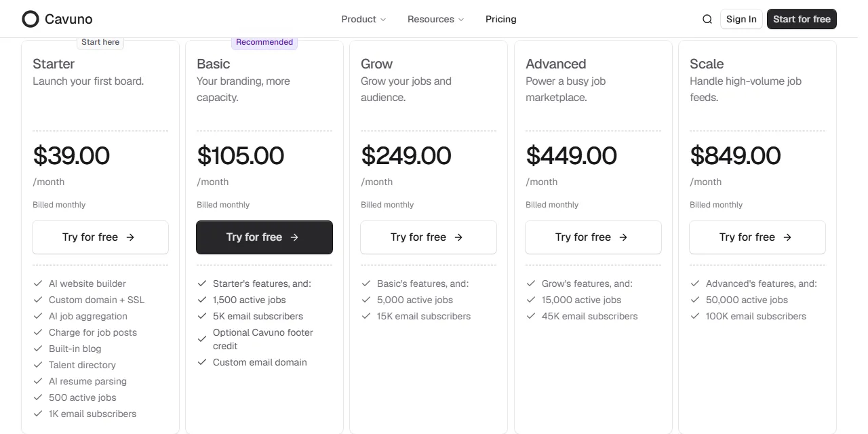Try the Starter plan for free
This screenshot has width=868, height=434.
click(x=100, y=237)
